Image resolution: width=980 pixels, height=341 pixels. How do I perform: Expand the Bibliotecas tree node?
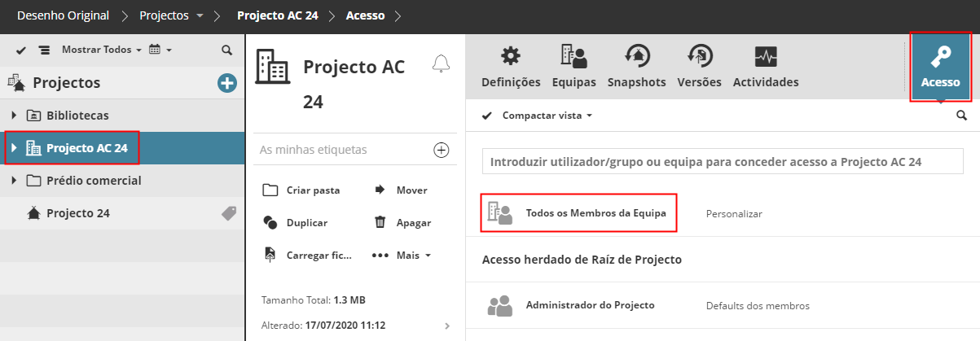(x=14, y=115)
